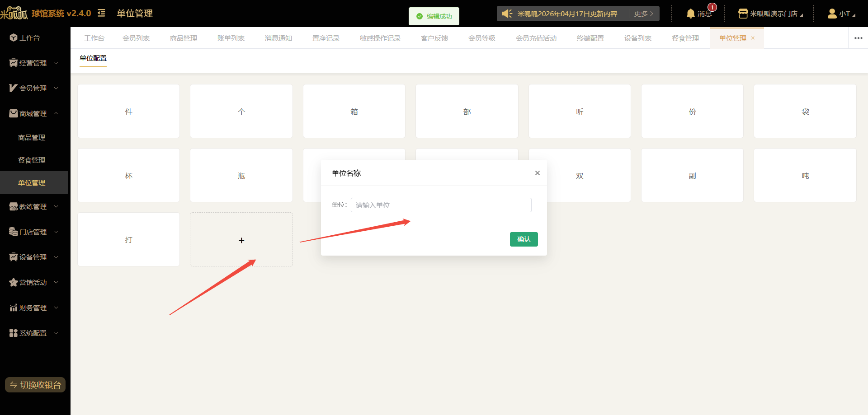The image size is (868, 415).
Task: Click the 系统配置 grid icon
Action: (x=13, y=333)
